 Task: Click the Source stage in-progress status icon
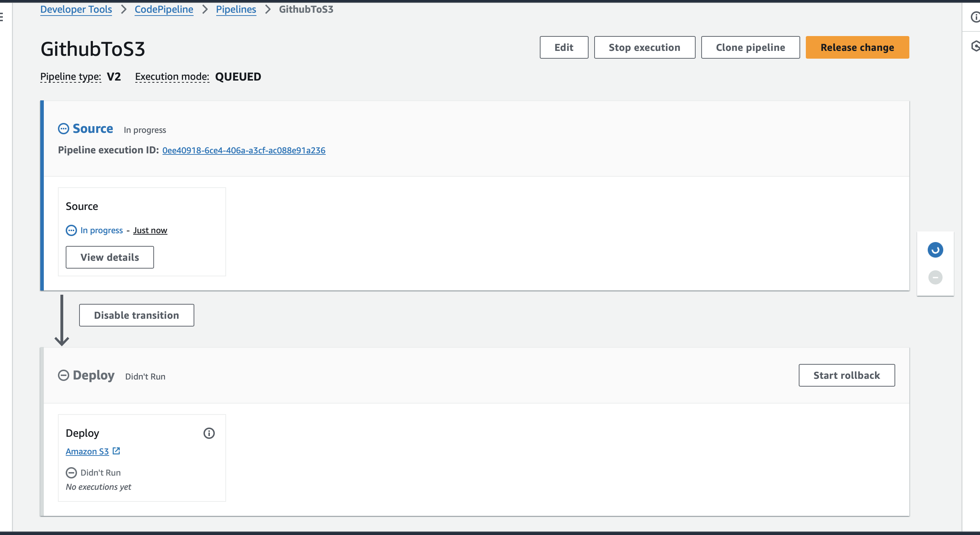pyautogui.click(x=64, y=129)
